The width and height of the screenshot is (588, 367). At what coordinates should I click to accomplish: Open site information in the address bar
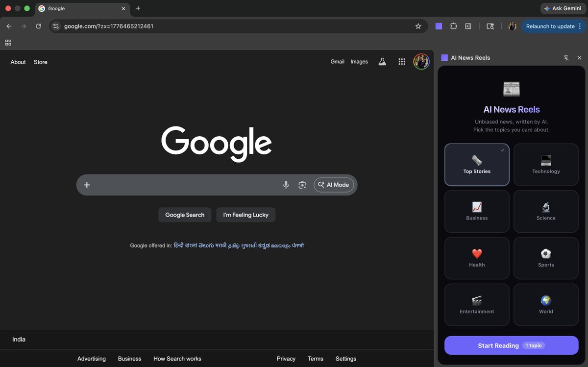[56, 26]
